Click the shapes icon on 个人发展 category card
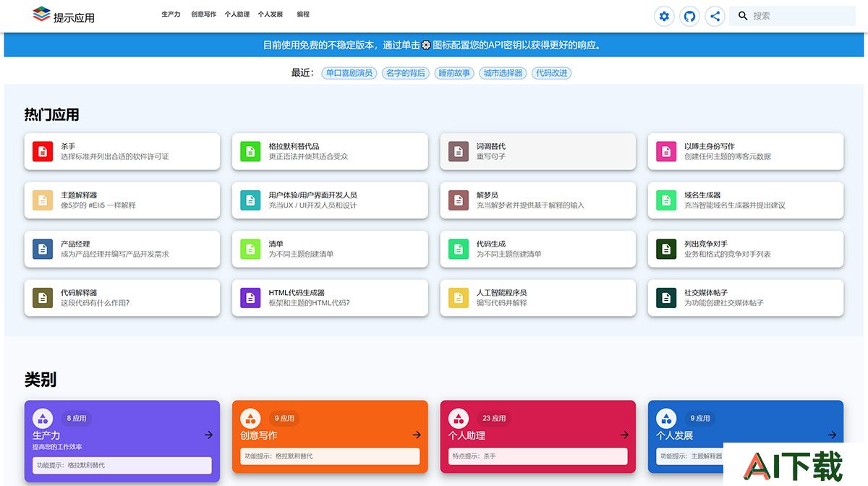Image resolution: width=868 pixels, height=486 pixels. [666, 418]
